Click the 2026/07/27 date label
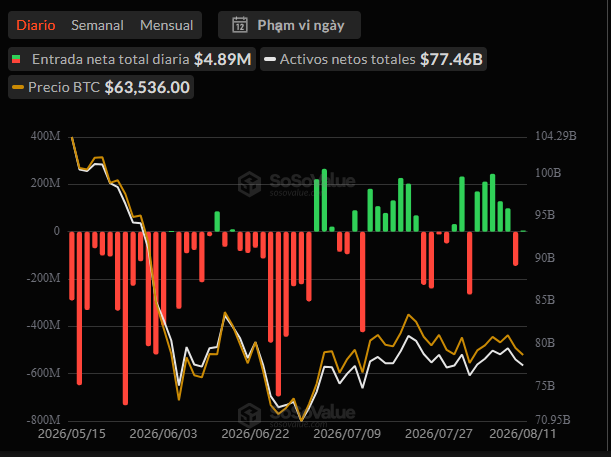The width and height of the screenshot is (611, 457). point(439,434)
